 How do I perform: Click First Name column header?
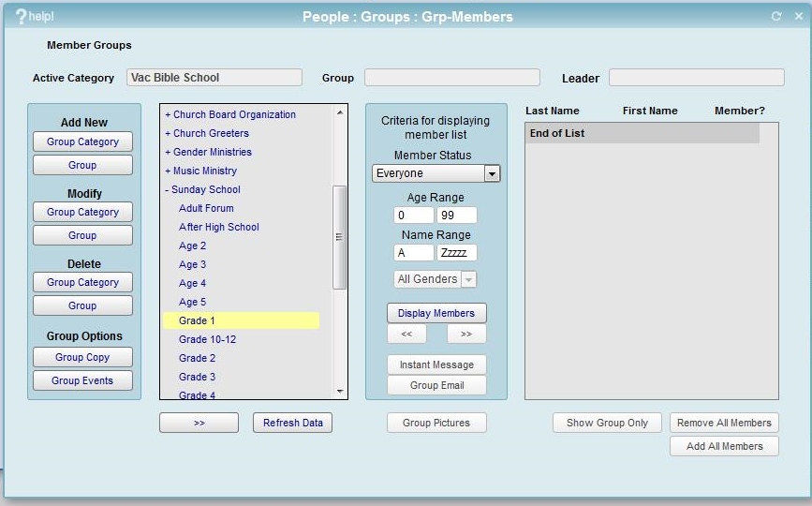point(650,111)
